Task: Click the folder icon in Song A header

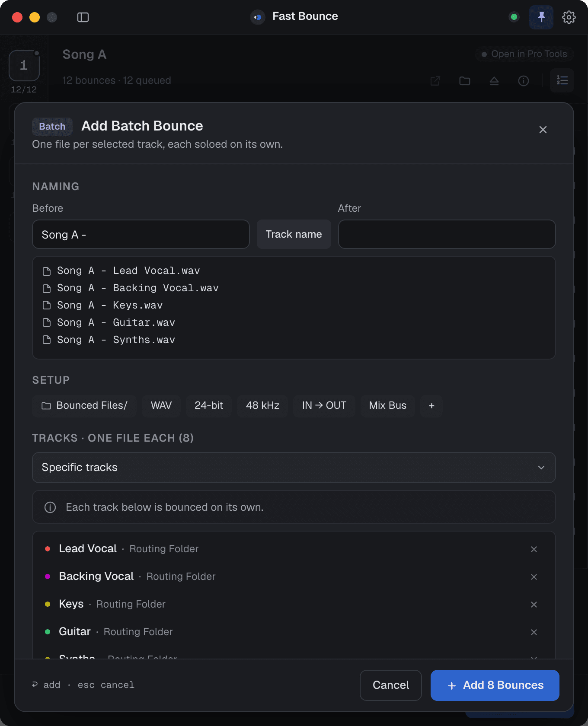Action: click(x=465, y=81)
